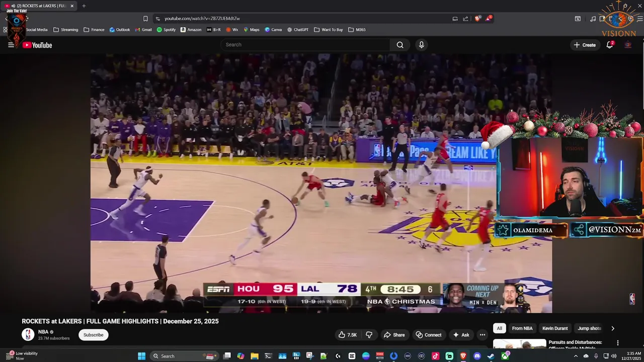
Task: Open Pursuits and Disturbances video thumbnail
Action: 519,344
